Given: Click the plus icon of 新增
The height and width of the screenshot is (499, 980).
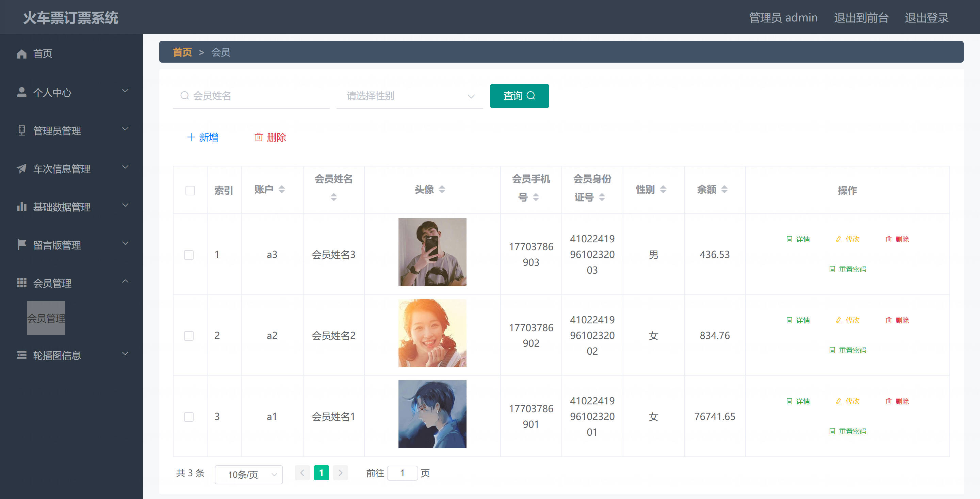Looking at the screenshot, I should pos(191,137).
